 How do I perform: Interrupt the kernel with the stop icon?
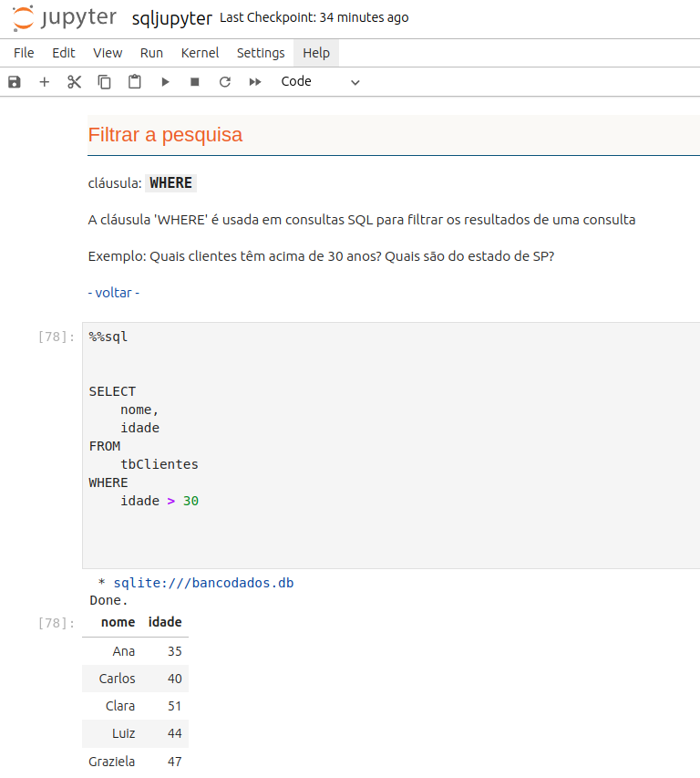(195, 82)
